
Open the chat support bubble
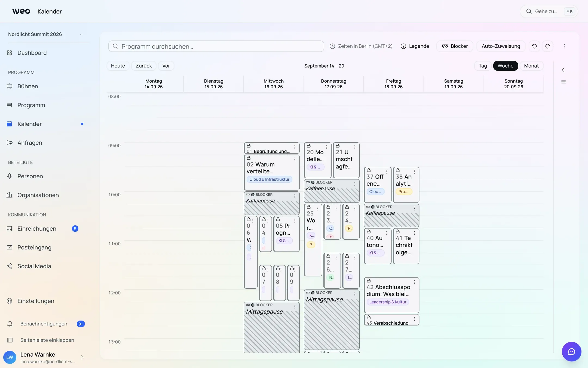tap(571, 352)
